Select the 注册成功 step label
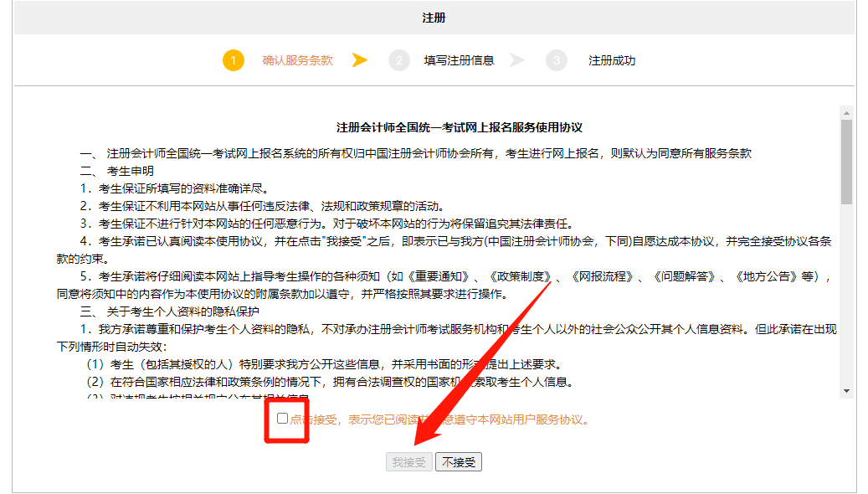This screenshot has width=868, height=494. [x=610, y=60]
